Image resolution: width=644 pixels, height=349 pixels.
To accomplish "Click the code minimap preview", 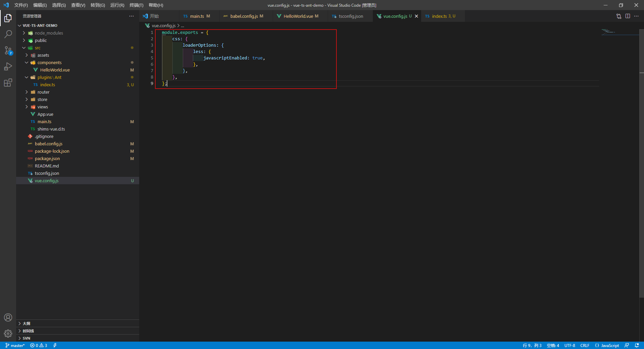I will pos(620,33).
